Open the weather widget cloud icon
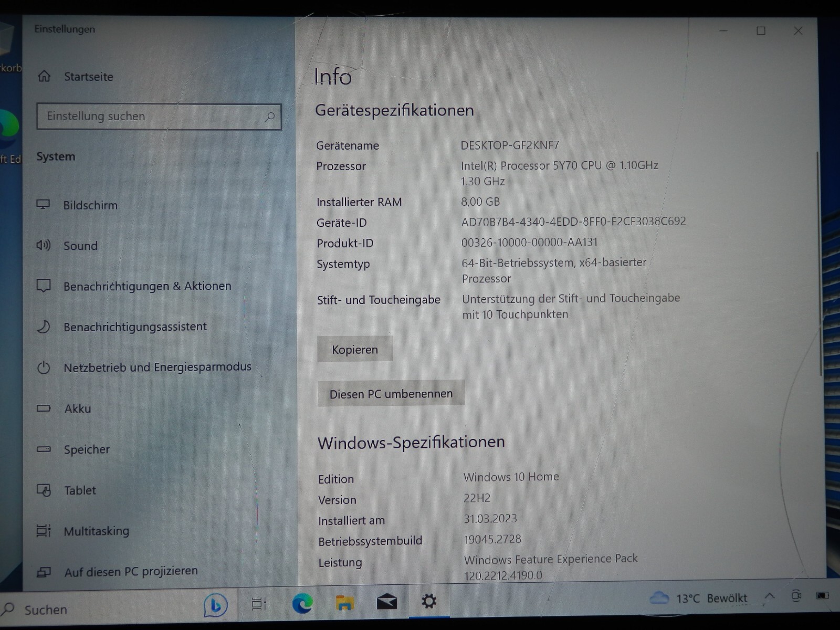Image resolution: width=840 pixels, height=630 pixels. point(659,597)
